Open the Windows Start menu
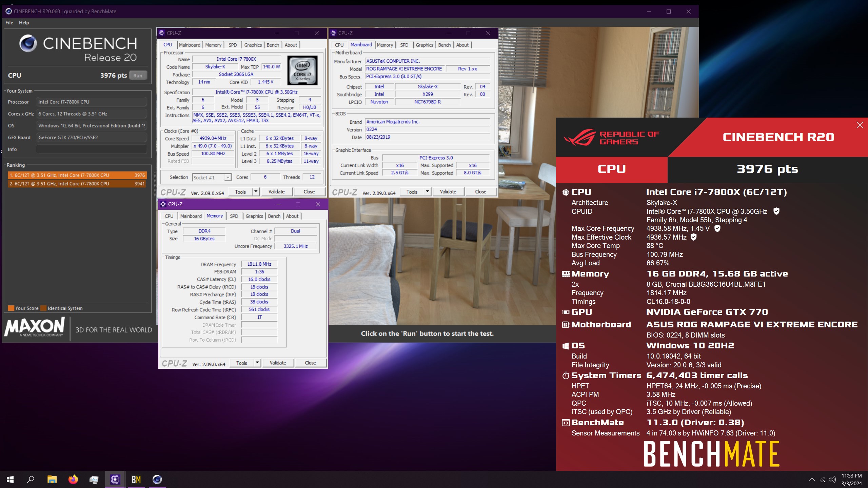 click(x=10, y=479)
